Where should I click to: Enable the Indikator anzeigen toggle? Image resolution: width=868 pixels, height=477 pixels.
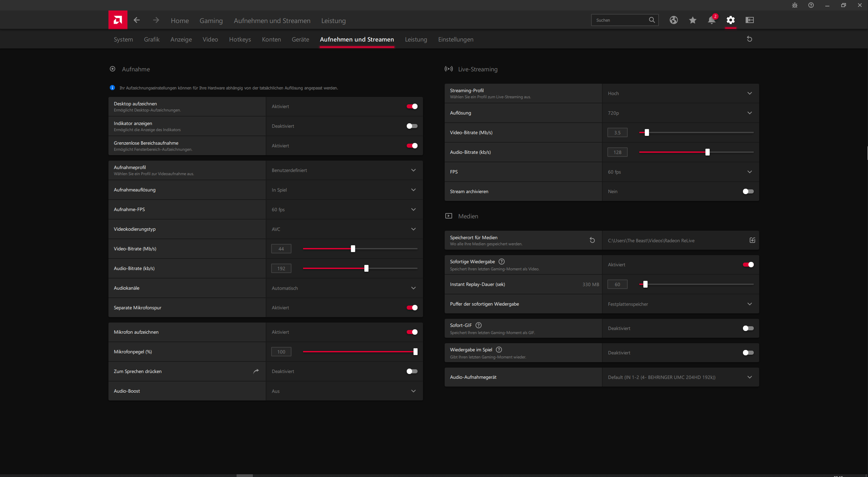tap(412, 126)
